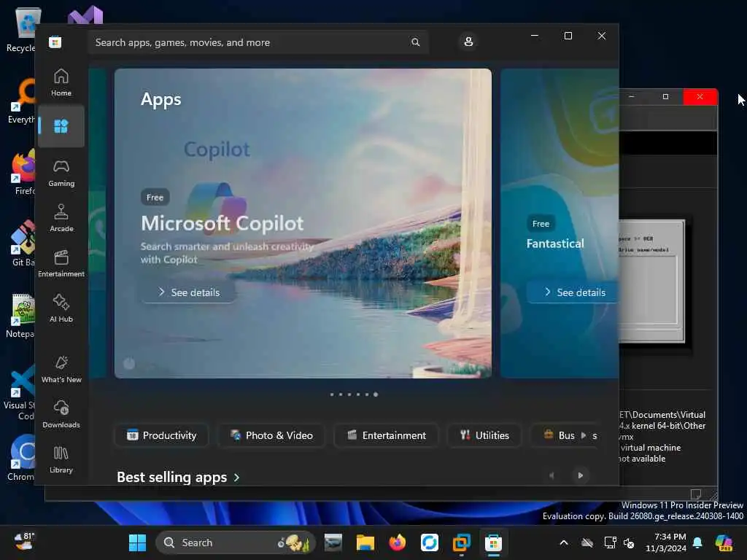Click the taskbar Search box

click(x=236, y=542)
